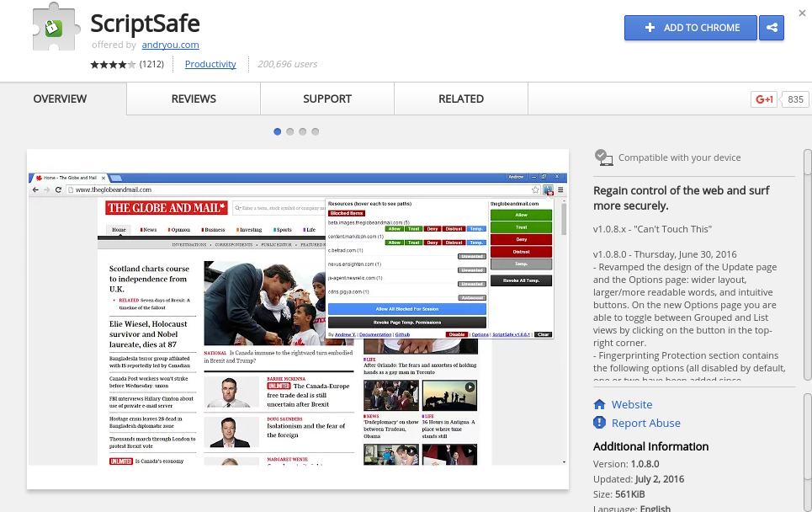812x512 pixels.
Task: Click the 200,696 users text
Action: coord(288,64)
